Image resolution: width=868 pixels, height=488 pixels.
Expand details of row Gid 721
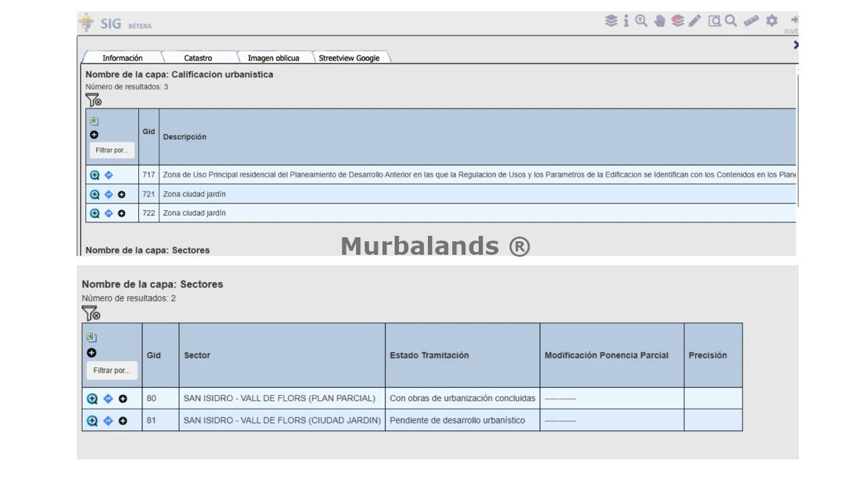click(121, 195)
